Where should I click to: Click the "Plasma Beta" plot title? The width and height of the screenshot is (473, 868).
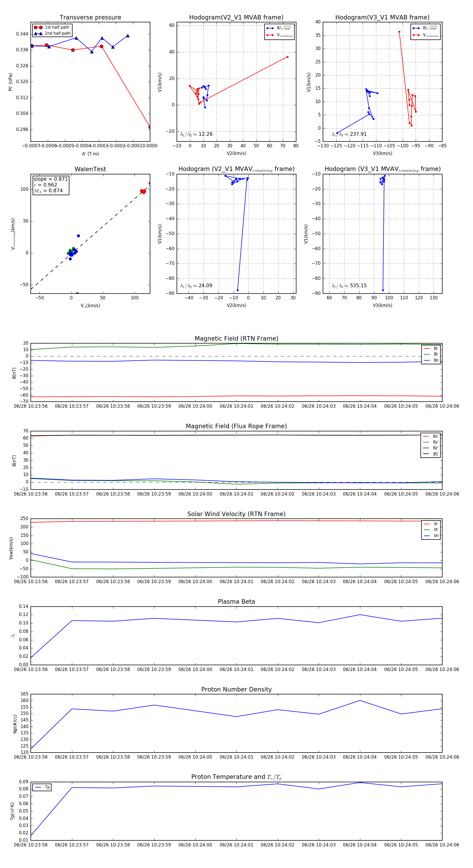tap(236, 602)
